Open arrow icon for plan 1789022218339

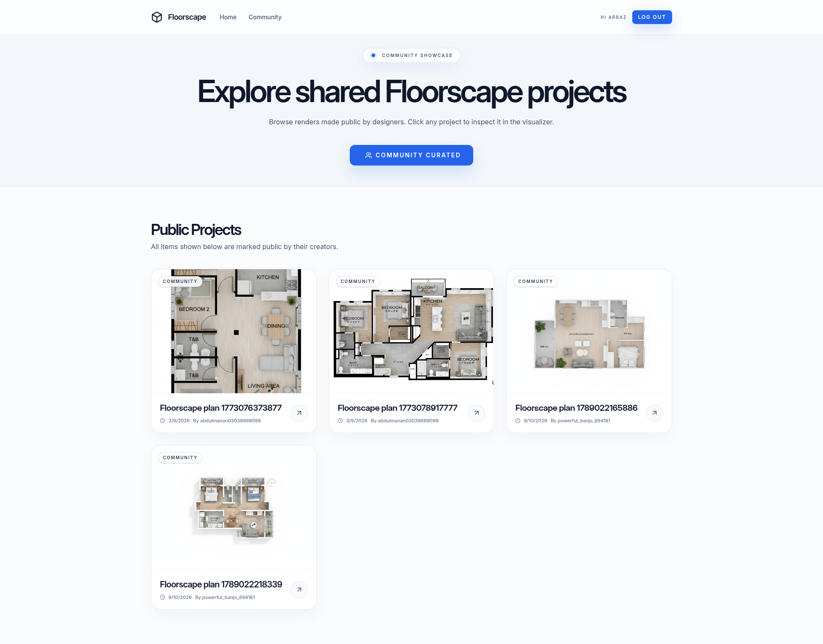click(299, 590)
